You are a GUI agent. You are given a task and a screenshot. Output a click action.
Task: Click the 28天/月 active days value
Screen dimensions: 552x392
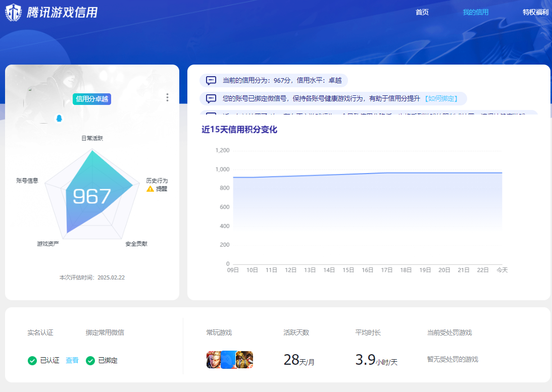[x=299, y=360]
